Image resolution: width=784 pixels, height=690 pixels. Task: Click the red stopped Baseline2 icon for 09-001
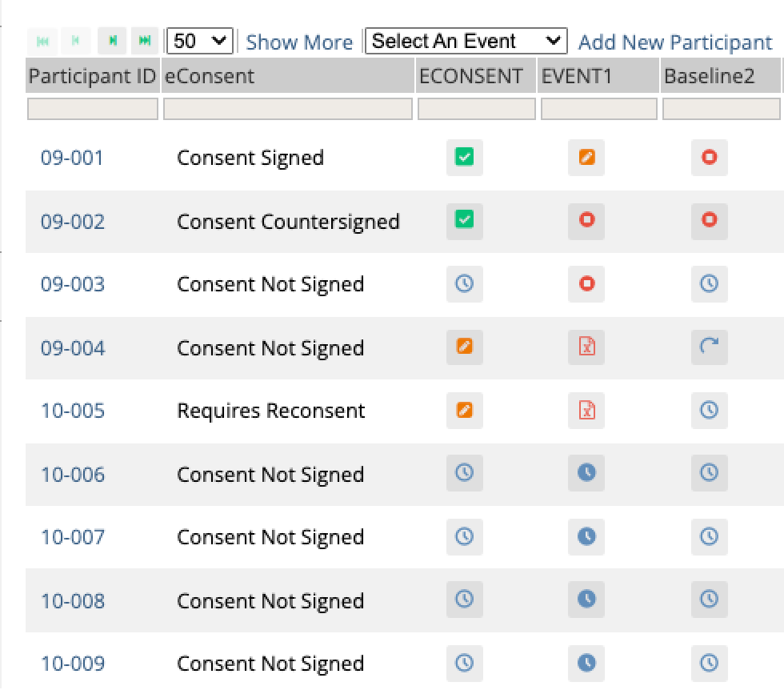click(709, 158)
